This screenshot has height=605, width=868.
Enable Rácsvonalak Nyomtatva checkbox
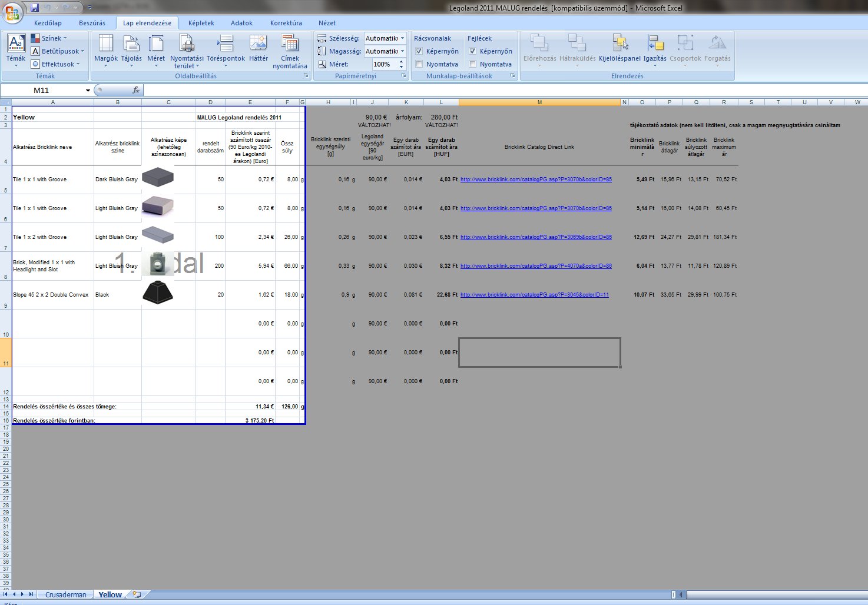point(419,64)
